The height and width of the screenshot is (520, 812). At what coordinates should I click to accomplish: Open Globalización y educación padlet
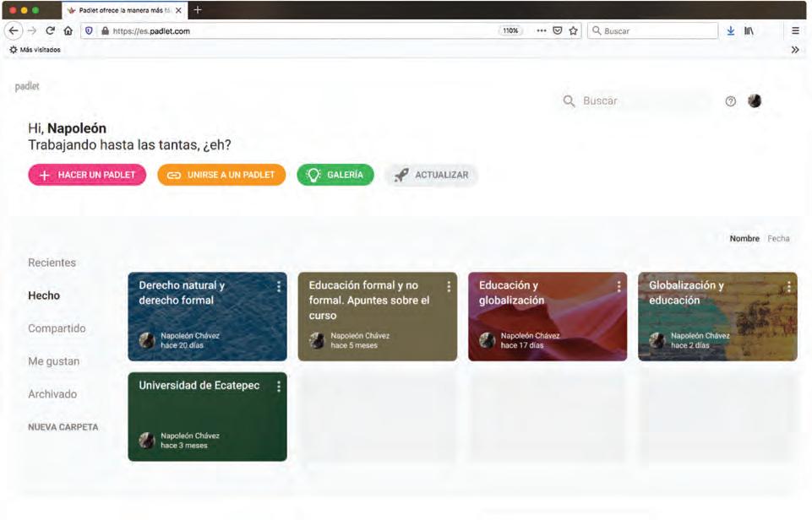point(717,317)
